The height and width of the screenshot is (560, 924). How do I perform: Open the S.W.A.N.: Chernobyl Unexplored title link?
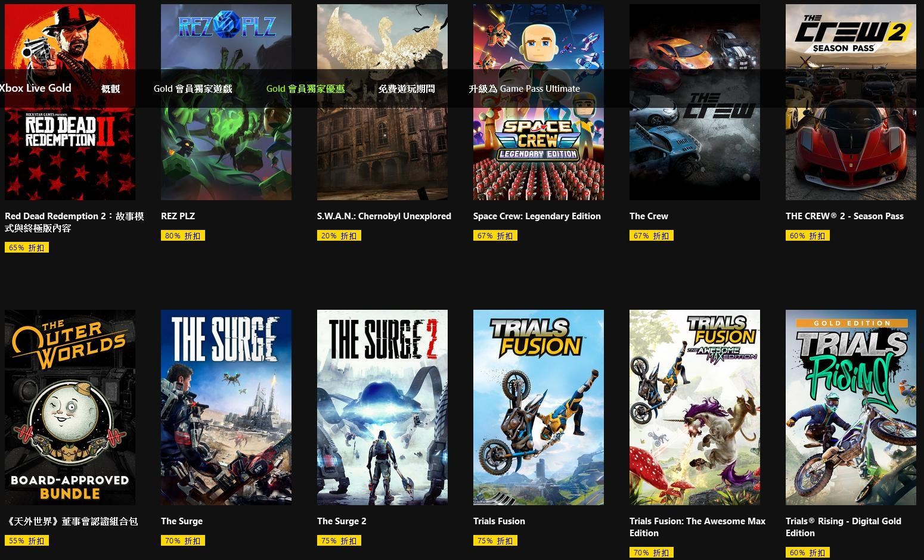[384, 216]
